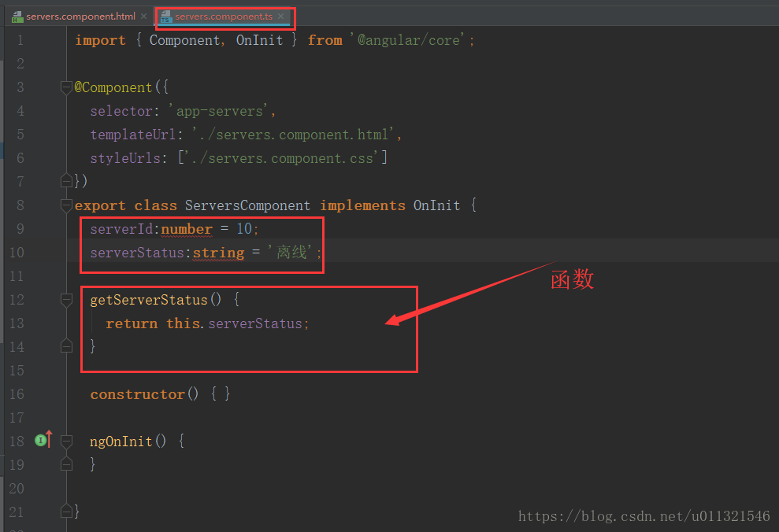Image resolution: width=779 pixels, height=532 pixels.
Task: Switch to servers.component.ts tab
Action: point(224,17)
